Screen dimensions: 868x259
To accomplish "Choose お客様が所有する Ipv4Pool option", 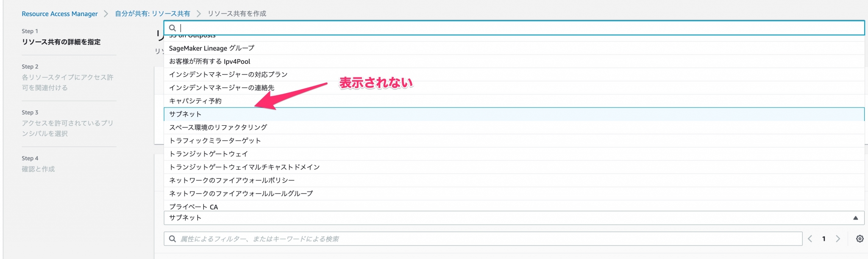I will [x=514, y=61].
